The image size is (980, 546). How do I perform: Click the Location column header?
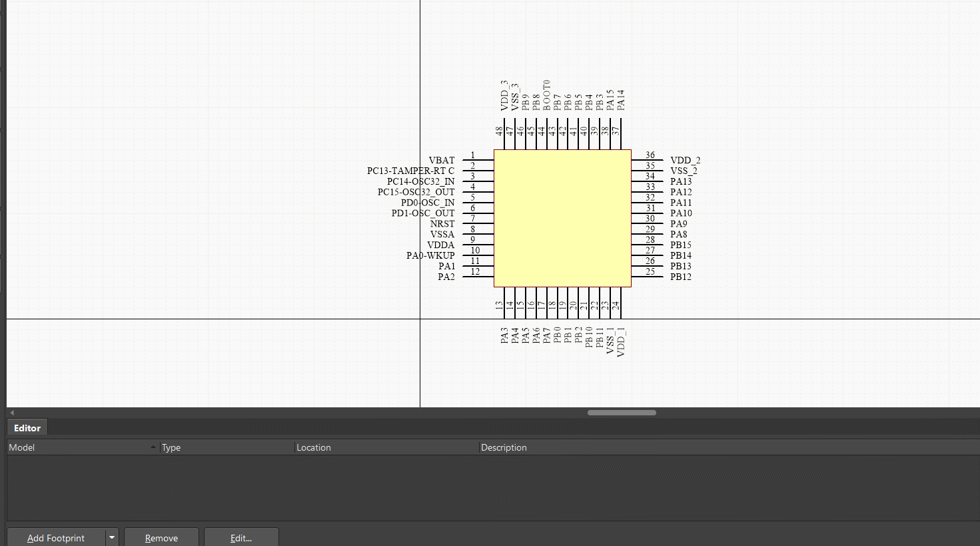pyautogui.click(x=386, y=447)
